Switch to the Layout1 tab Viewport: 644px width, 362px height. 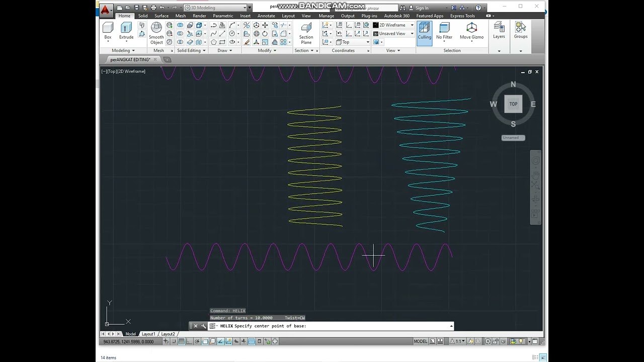[148, 334]
